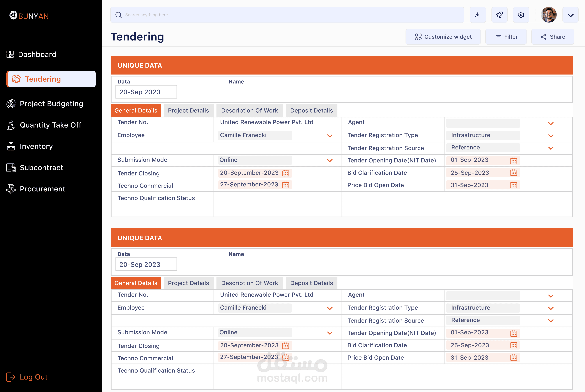
Task: Click the rocket launch icon
Action: [x=499, y=15]
